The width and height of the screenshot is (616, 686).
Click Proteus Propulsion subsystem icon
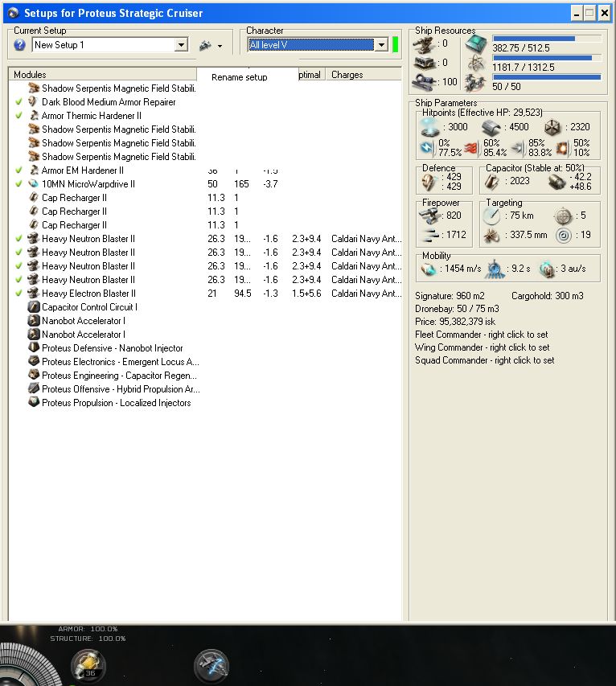[x=33, y=402]
